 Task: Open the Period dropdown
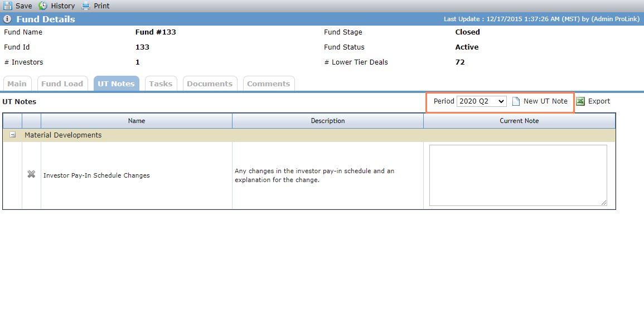(x=482, y=101)
